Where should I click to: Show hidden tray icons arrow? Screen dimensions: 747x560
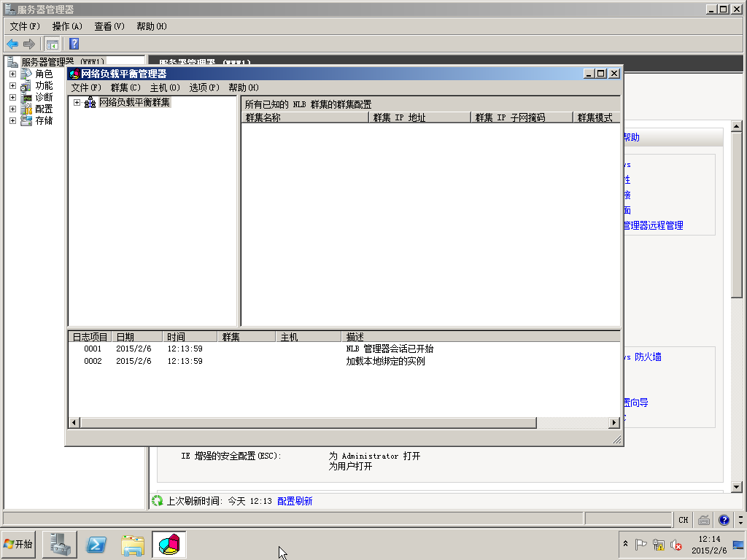[x=625, y=544]
